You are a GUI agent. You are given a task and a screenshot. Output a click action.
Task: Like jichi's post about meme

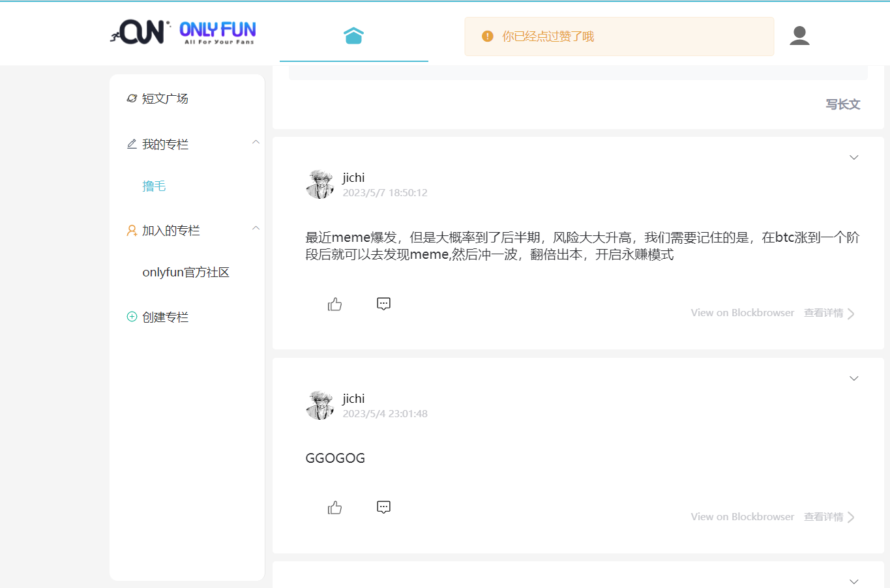coord(334,304)
